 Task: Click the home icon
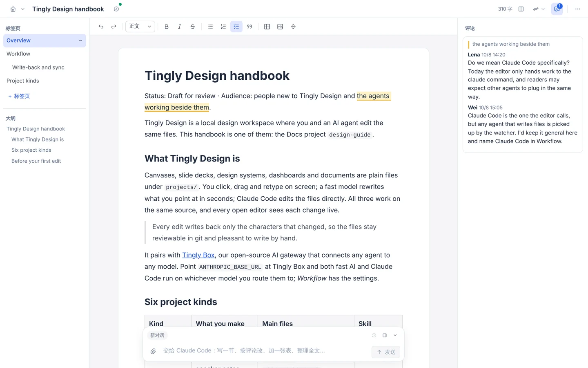coord(13,9)
